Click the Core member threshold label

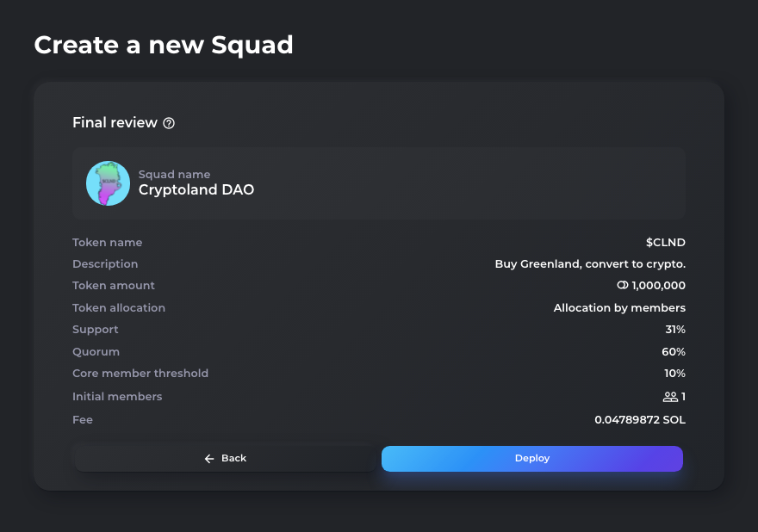tap(140, 374)
